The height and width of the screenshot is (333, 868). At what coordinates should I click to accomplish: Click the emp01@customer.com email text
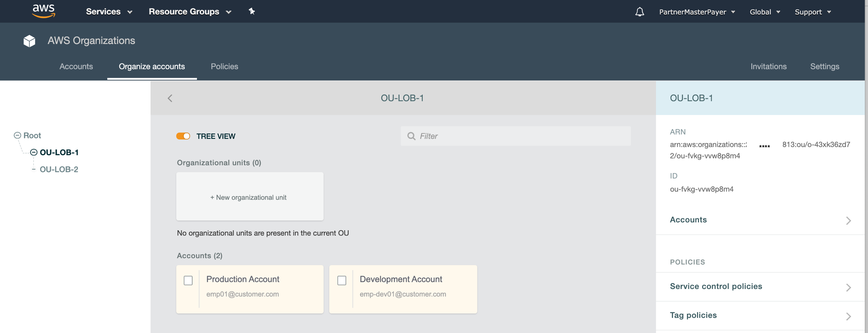(243, 294)
